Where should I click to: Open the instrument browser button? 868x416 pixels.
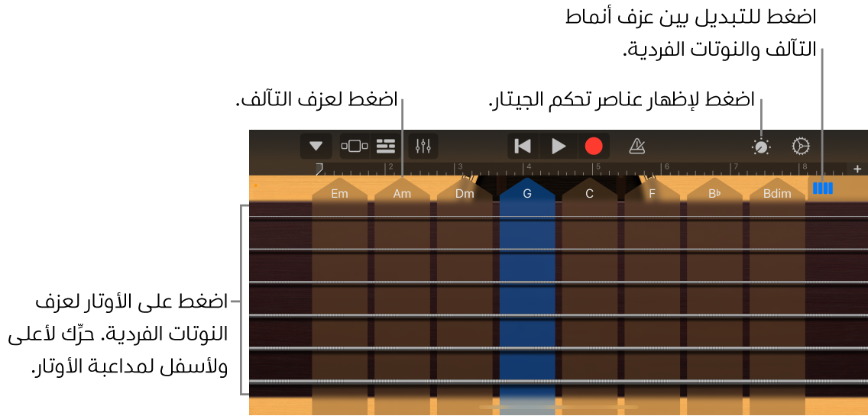pyautogui.click(x=354, y=146)
